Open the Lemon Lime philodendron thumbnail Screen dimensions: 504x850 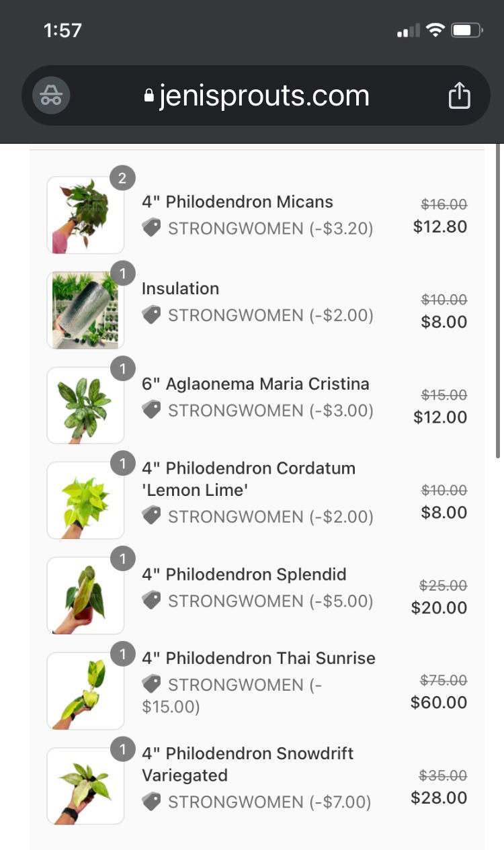pos(85,501)
